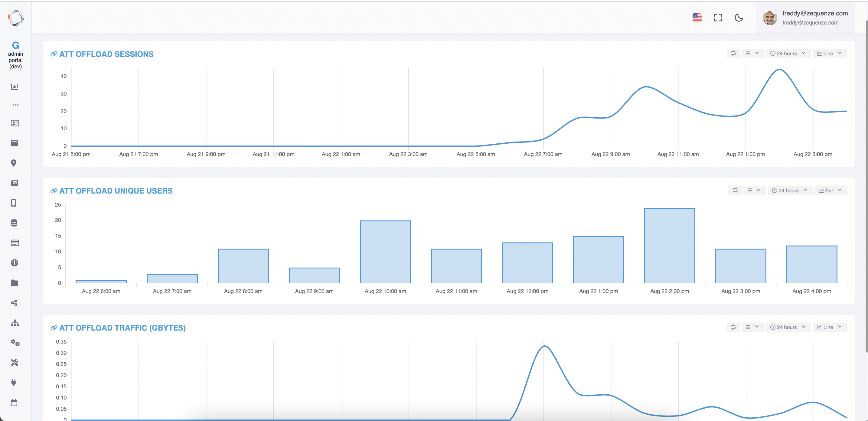Screen dimensions: 868x421
Task: Open the map pin locations icon
Action: coord(14,163)
